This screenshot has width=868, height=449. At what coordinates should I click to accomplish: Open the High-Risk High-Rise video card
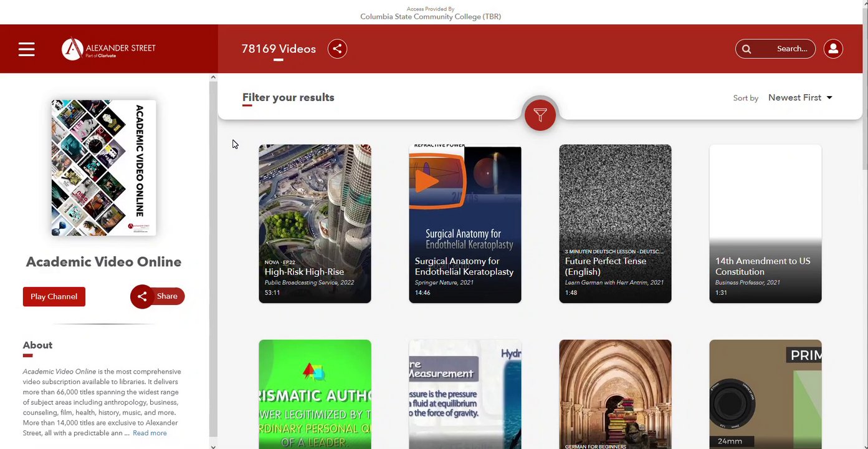[x=315, y=224]
